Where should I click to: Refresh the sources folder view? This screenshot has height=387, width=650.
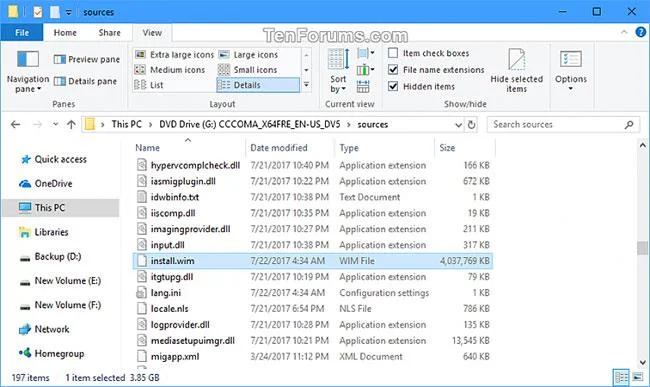point(471,125)
